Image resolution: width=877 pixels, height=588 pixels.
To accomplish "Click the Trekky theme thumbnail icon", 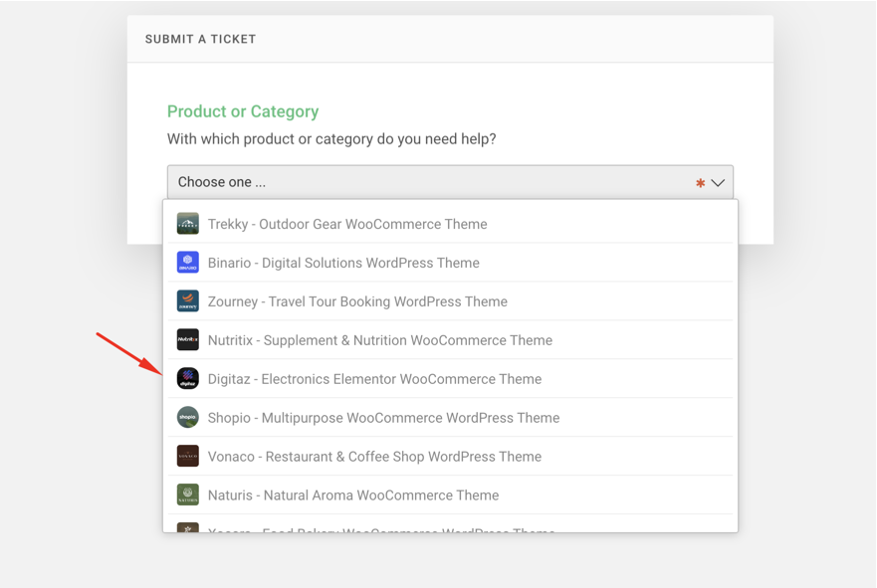I will point(188,224).
